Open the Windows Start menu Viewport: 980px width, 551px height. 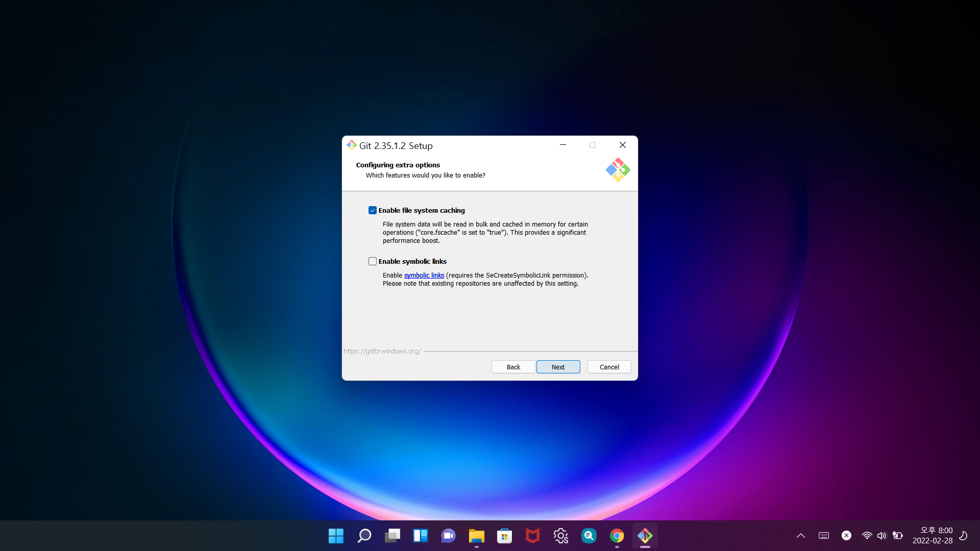click(336, 536)
